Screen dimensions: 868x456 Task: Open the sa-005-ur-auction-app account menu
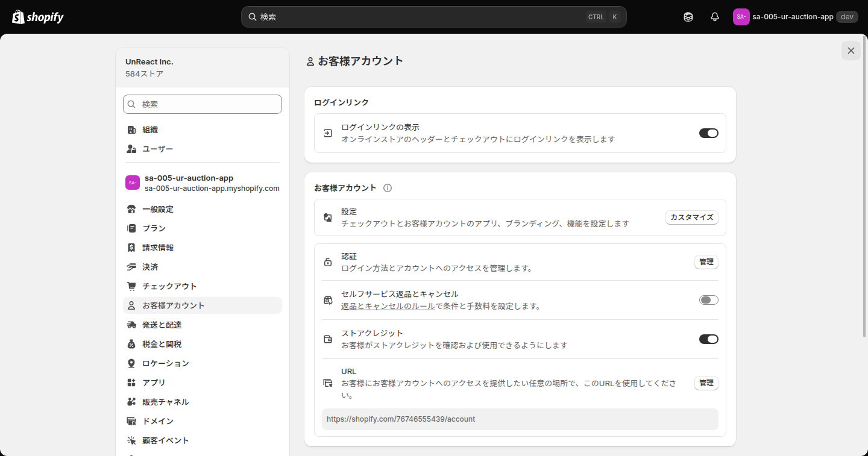click(794, 17)
